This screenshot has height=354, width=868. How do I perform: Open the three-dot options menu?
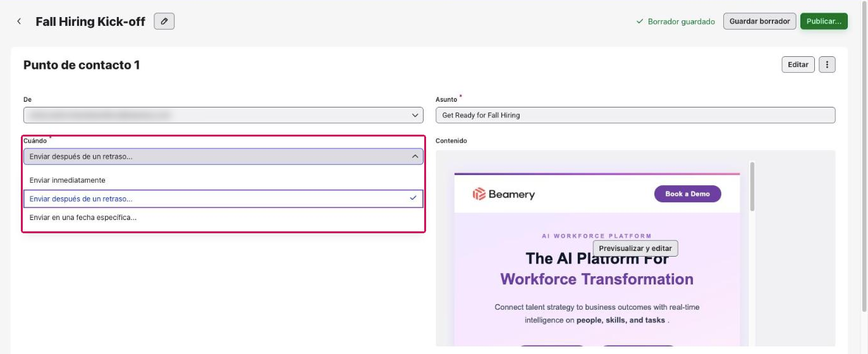tap(828, 64)
